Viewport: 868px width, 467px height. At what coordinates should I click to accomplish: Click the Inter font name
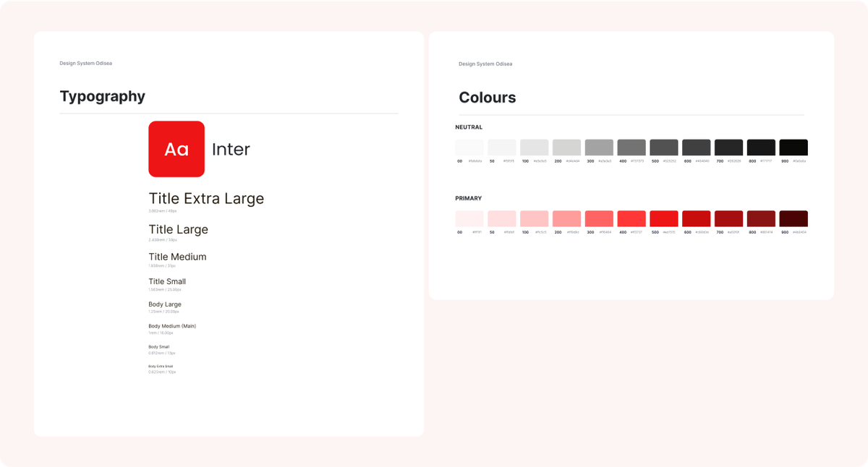[x=231, y=149]
